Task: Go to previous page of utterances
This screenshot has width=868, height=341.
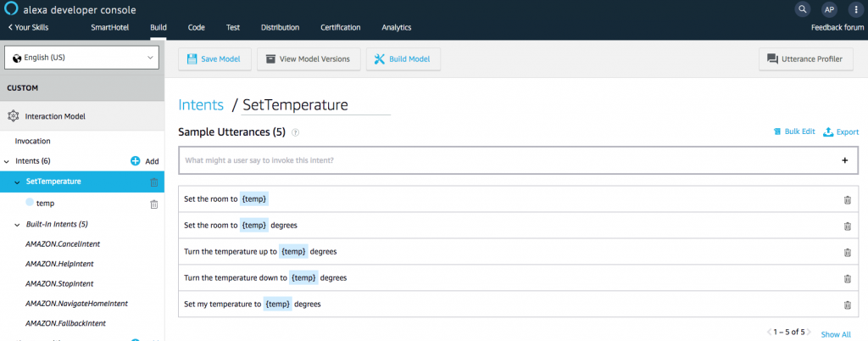Action: [x=770, y=333]
